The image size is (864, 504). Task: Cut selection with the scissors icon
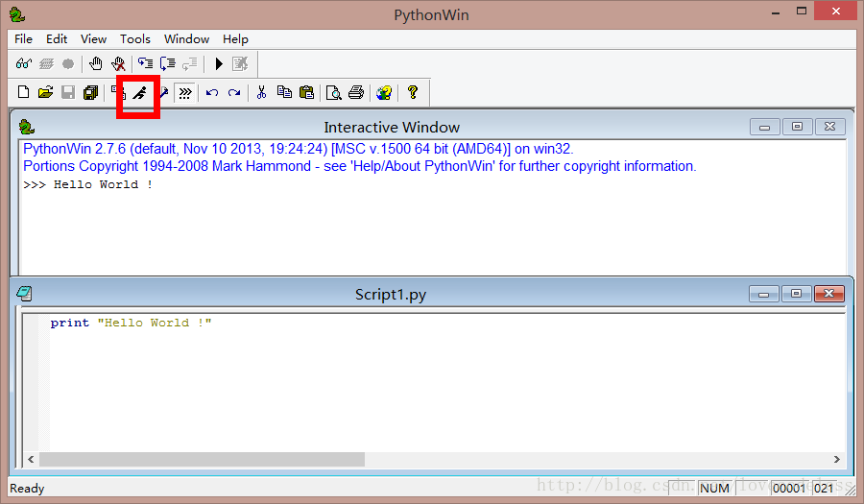point(262,92)
